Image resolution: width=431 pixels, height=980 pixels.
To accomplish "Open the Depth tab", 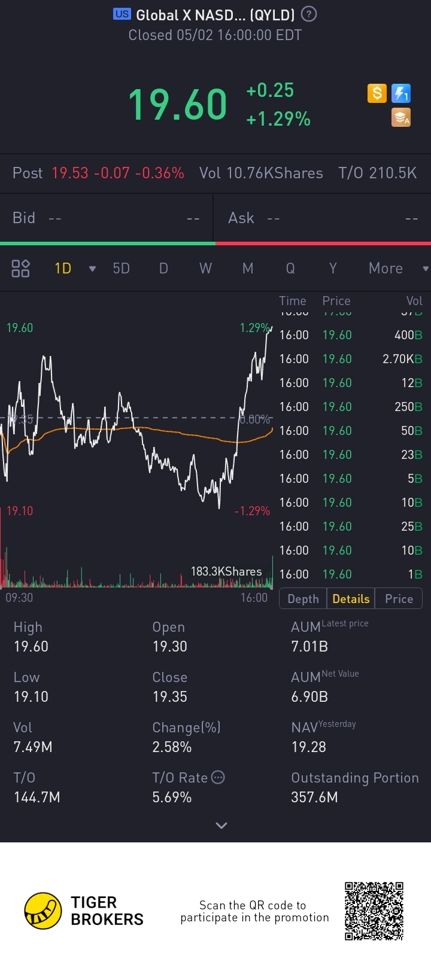I will pos(303,599).
